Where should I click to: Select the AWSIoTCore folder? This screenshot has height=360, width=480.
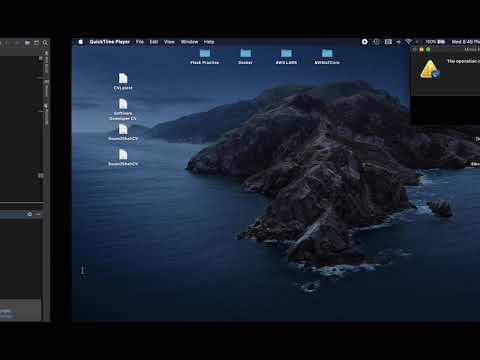pyautogui.click(x=327, y=56)
